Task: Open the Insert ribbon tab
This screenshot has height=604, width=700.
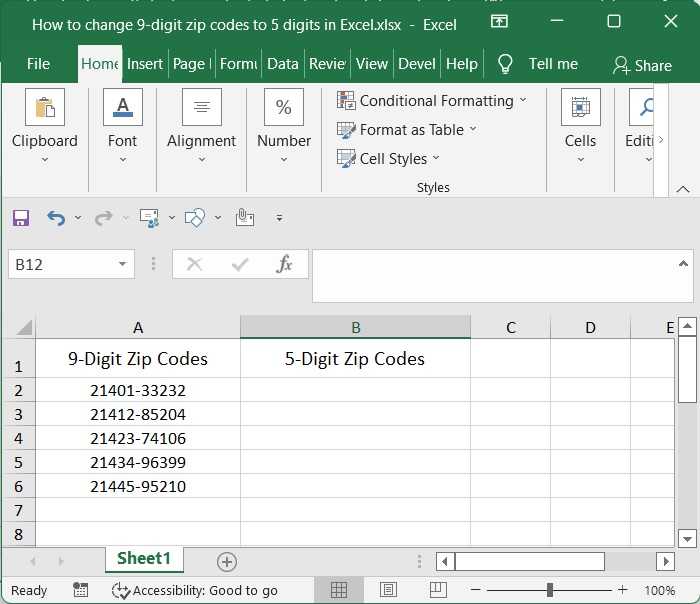Action: (x=144, y=63)
